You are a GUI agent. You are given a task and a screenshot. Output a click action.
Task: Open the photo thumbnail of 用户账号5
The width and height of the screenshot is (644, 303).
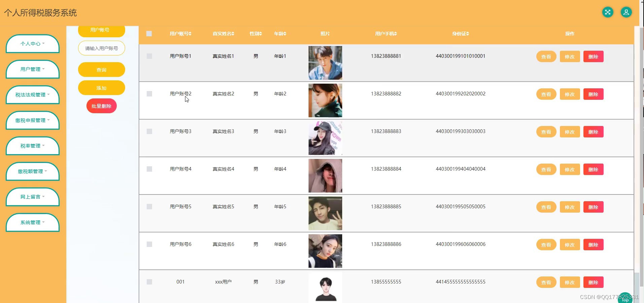[x=325, y=213]
